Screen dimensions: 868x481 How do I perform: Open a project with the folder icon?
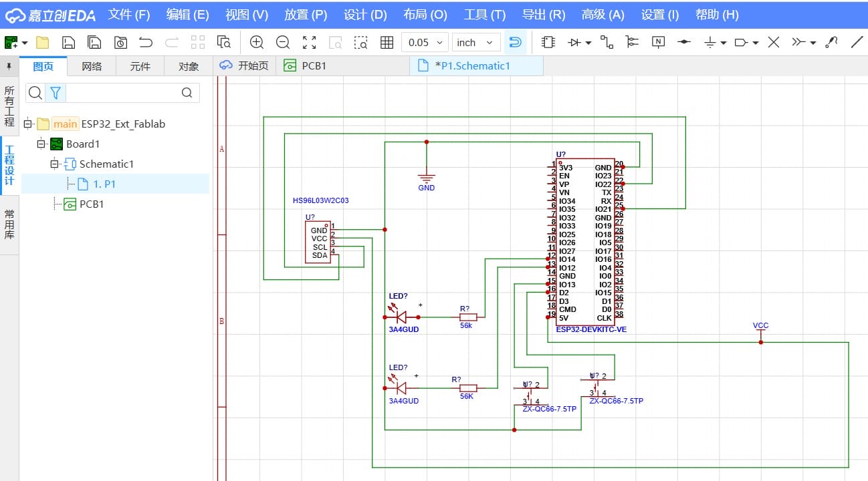(43, 43)
